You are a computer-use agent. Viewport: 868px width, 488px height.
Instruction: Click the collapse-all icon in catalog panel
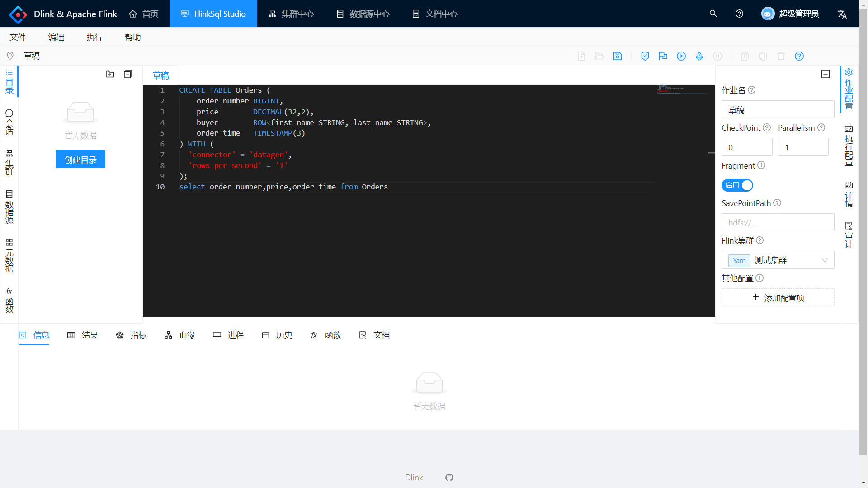128,74
